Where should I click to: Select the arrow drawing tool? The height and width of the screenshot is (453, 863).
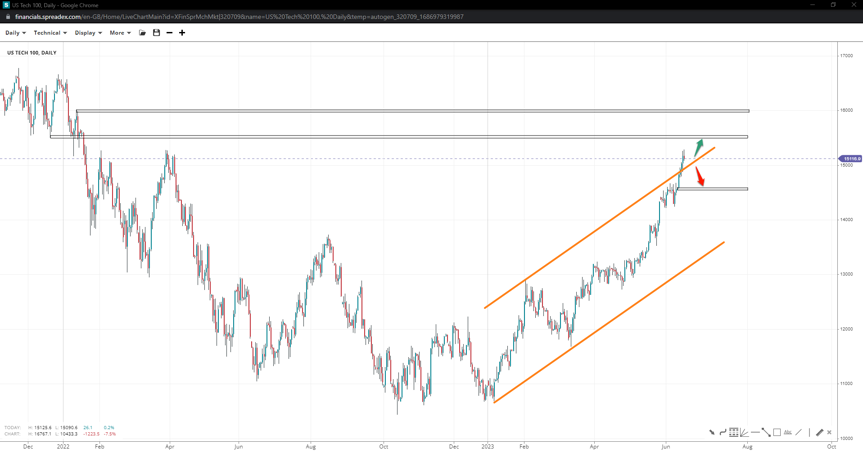(x=712, y=432)
